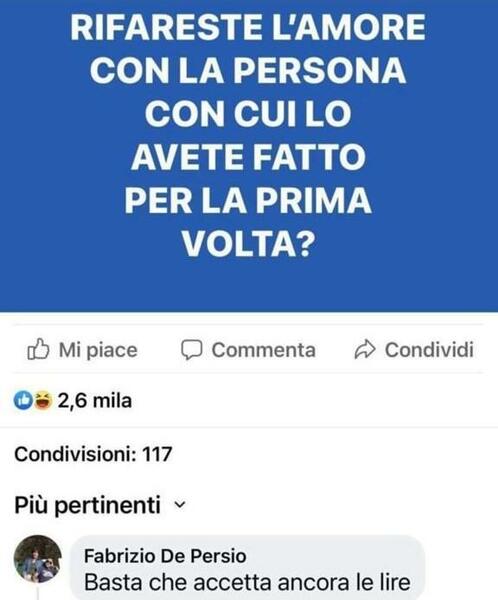This screenshot has width=498, height=600.
Task: Click the Commenta speech bubble icon
Action: tap(191, 349)
